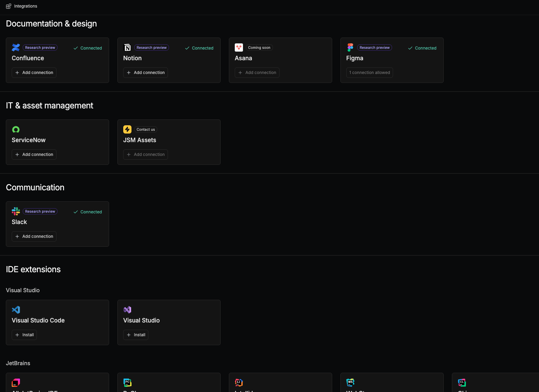
Task: Click Add connection on the JSM Assets card
Action: pos(146,155)
